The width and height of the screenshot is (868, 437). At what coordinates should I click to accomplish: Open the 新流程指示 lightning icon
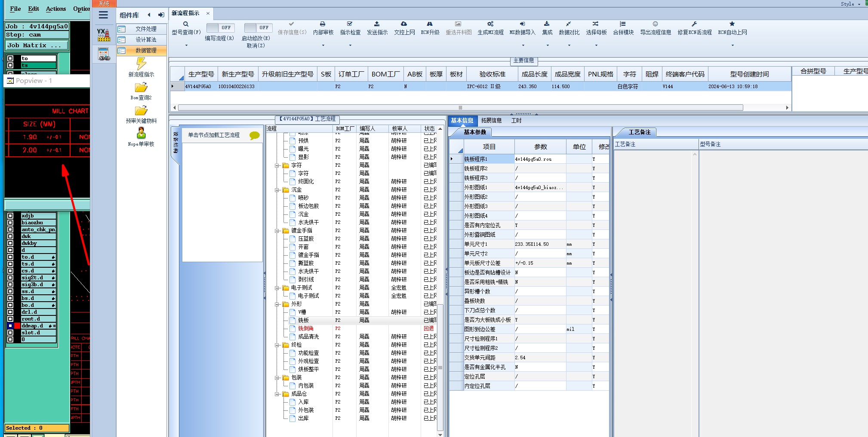pyautogui.click(x=141, y=64)
